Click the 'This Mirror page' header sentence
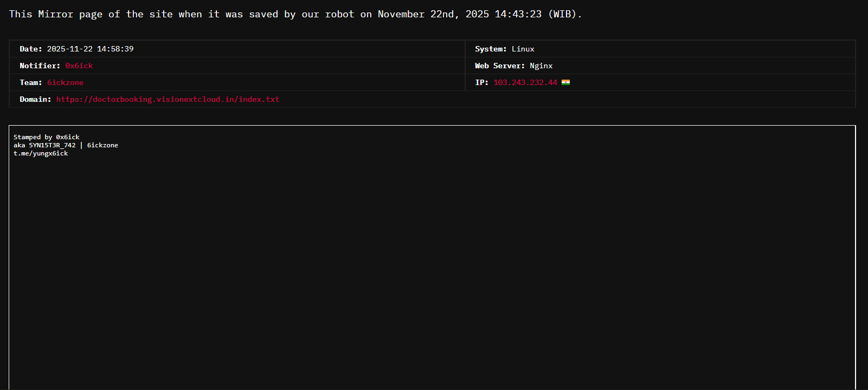Screen dimensions: 868x390 pyautogui.click(x=295, y=14)
